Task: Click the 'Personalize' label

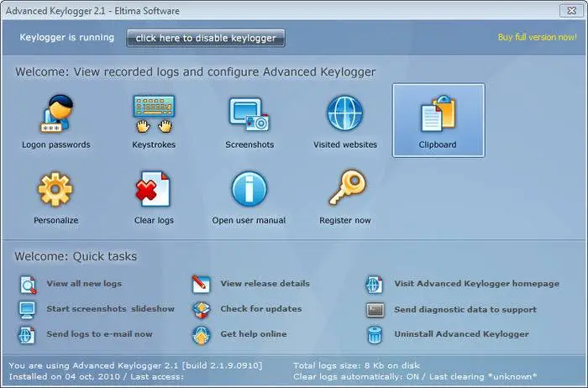Action: 56,220
